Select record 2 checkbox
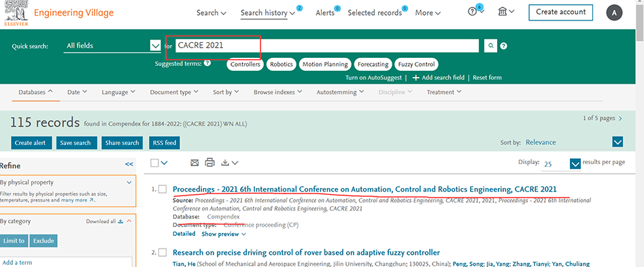 [x=163, y=253]
